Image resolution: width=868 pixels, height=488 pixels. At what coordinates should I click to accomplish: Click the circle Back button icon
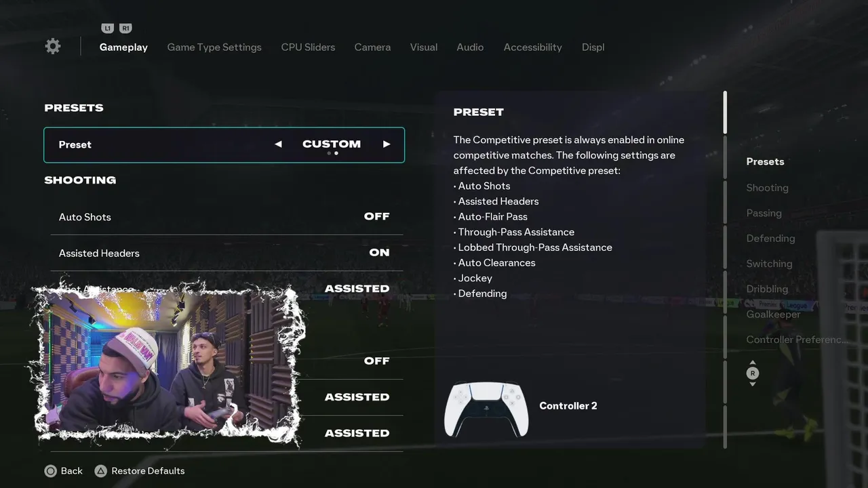click(x=50, y=471)
